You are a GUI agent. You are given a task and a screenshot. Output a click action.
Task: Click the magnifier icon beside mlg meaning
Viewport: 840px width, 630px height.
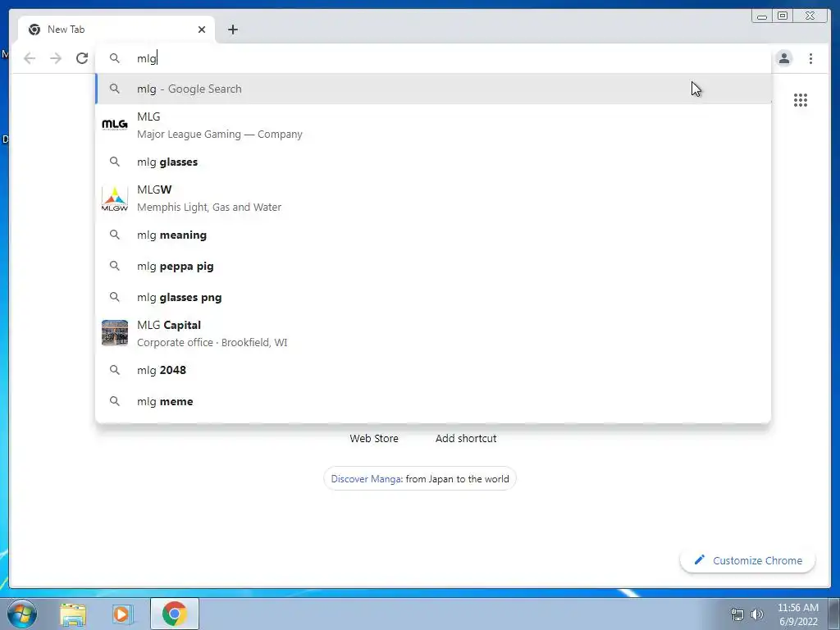click(115, 235)
